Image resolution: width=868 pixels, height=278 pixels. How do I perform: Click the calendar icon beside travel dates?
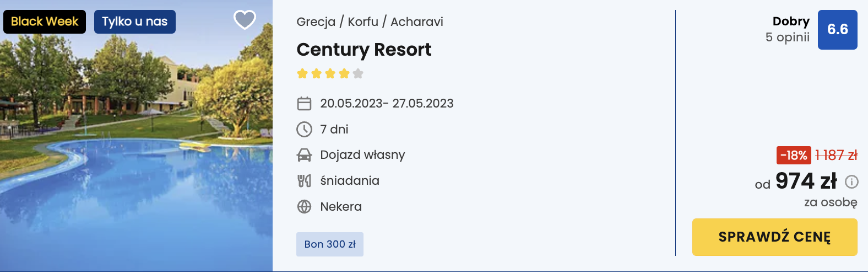pyautogui.click(x=304, y=104)
